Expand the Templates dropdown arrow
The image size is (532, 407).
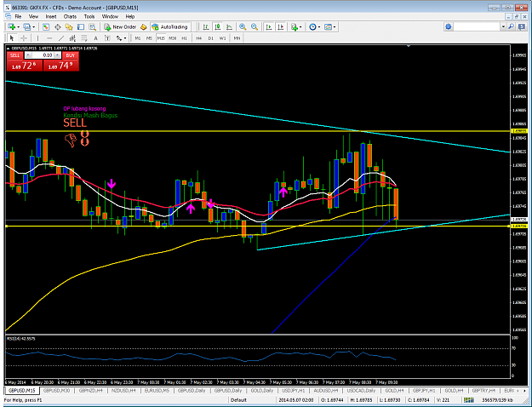pyautogui.click(x=335, y=26)
